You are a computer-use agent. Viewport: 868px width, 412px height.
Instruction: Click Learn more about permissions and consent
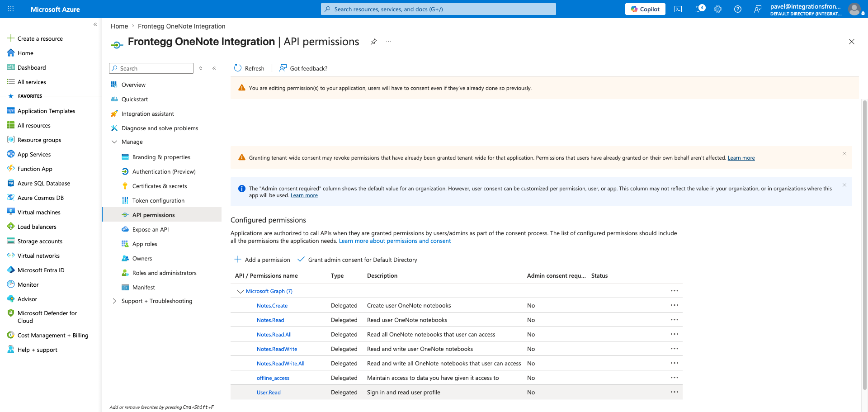click(395, 241)
